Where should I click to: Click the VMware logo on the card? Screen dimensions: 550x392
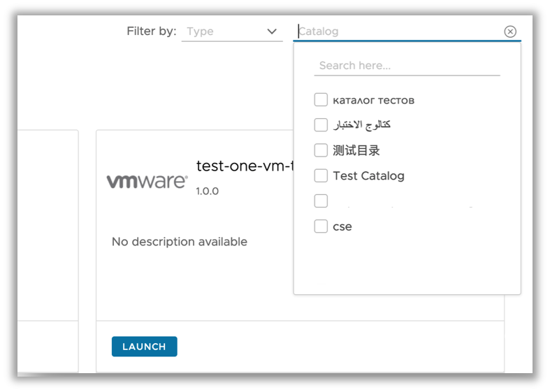(147, 181)
